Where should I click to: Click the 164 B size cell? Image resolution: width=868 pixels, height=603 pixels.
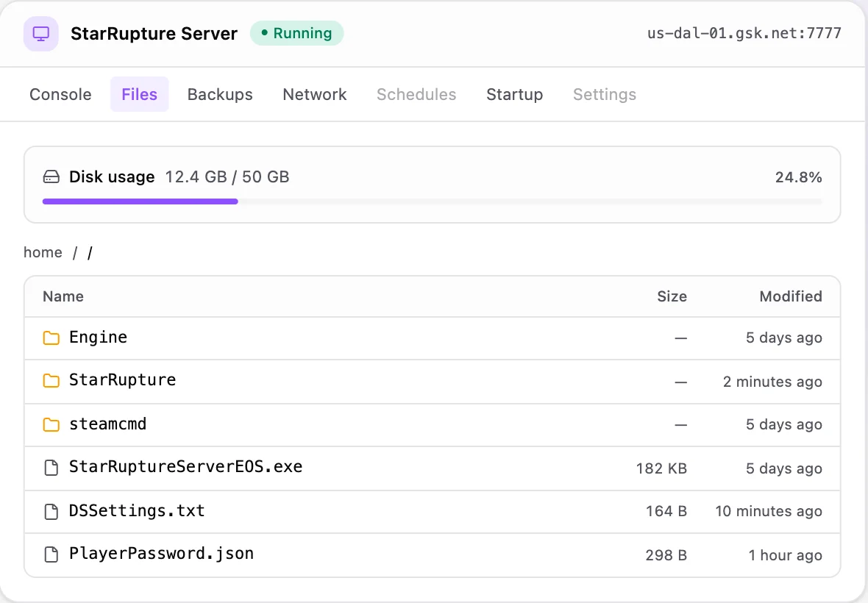click(x=666, y=511)
